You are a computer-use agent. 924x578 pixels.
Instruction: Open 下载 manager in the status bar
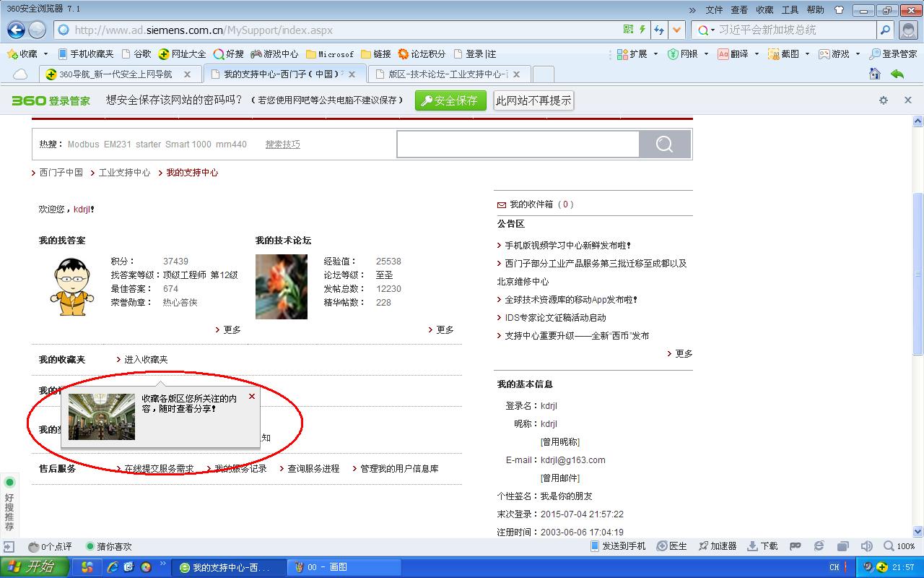[762, 546]
